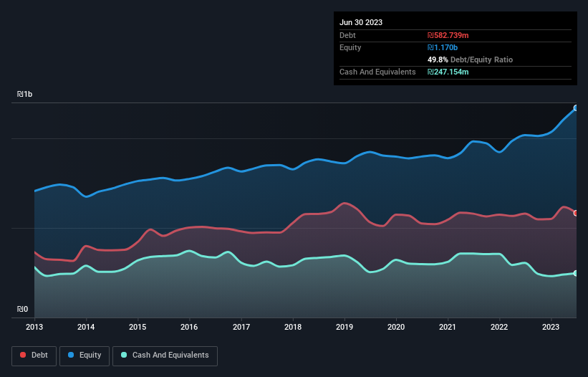588x377 pixels.
Task: Click the ₪0 y-axis label
Action: point(22,309)
